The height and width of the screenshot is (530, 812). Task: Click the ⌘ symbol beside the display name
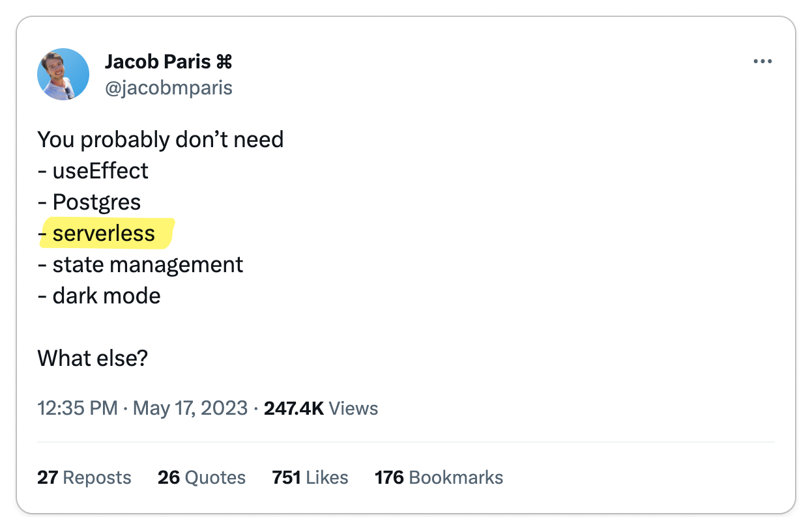(224, 63)
